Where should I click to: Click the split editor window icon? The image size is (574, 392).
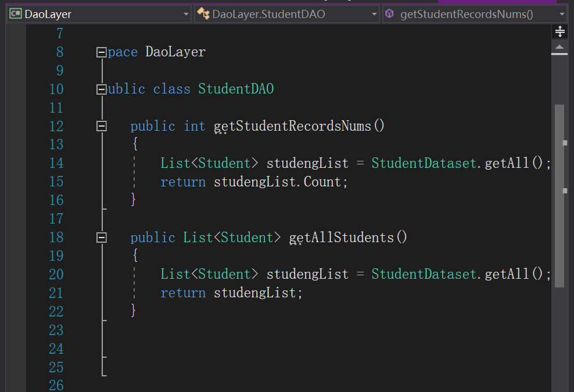559,31
